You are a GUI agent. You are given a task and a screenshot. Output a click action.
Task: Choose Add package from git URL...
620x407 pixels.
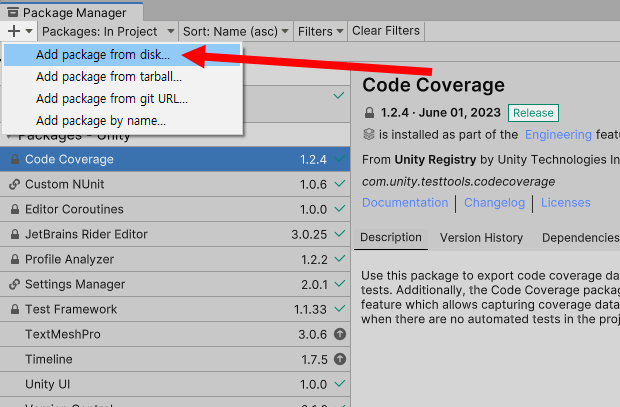click(122, 98)
